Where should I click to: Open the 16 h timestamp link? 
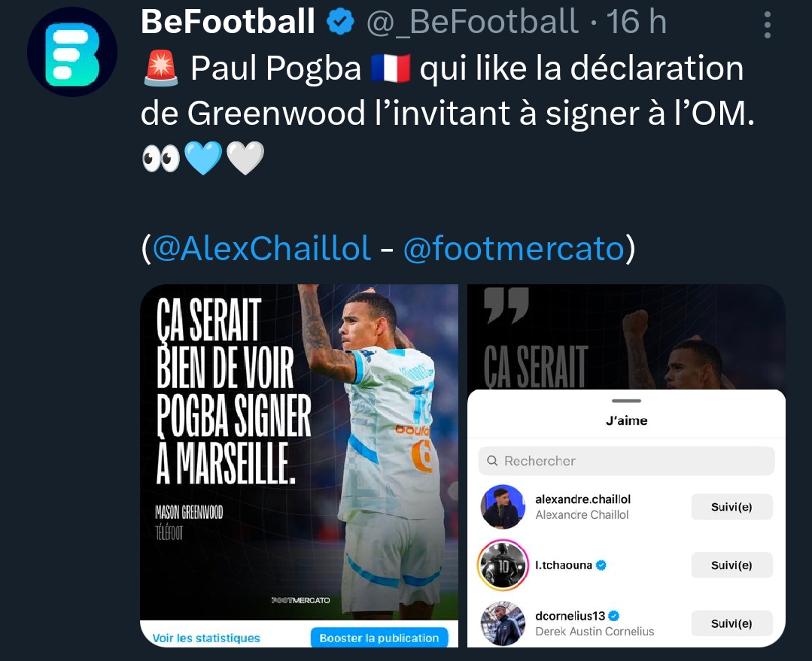[637, 23]
